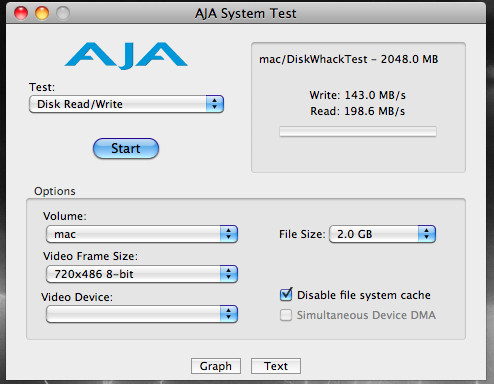This screenshot has height=384, width=494.
Task: Click the File Size: label
Action: pyautogui.click(x=302, y=234)
